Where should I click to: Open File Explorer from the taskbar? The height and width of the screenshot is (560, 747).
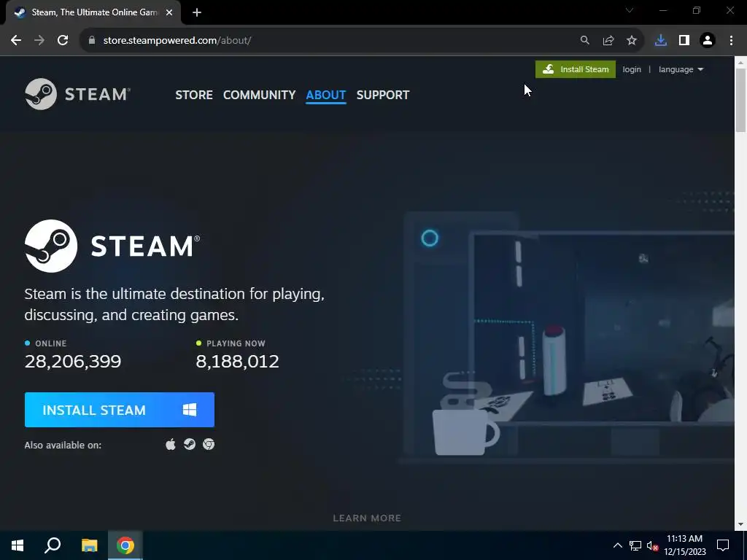pos(89,545)
